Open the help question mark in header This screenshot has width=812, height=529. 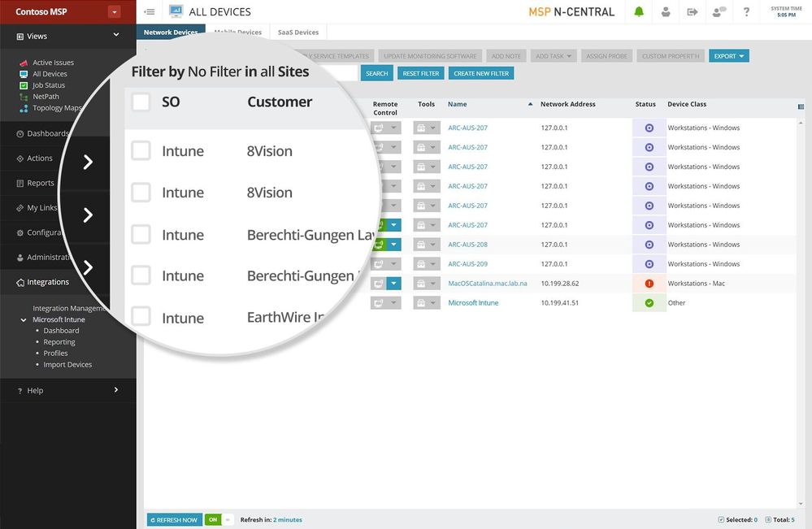coord(746,11)
